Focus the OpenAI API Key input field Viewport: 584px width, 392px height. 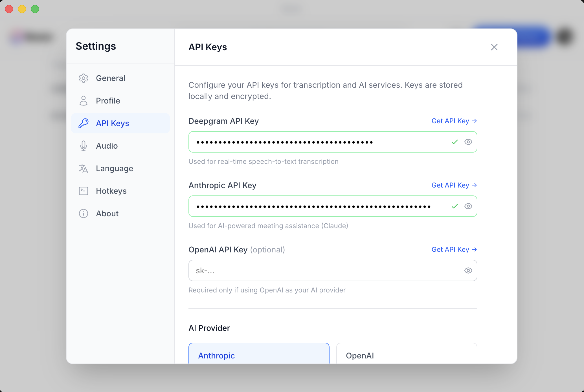324,270
